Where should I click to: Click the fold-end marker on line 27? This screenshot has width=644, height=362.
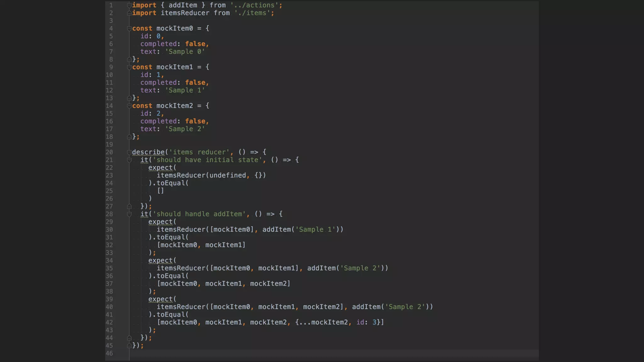click(x=129, y=206)
